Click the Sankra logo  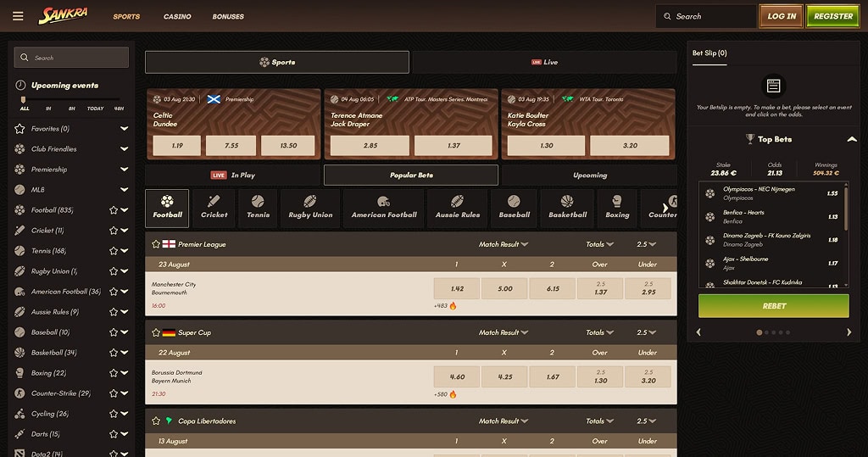[x=63, y=15]
